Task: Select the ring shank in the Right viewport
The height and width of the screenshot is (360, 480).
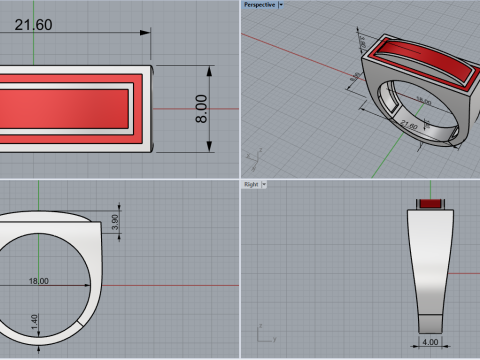Action: 430,271
